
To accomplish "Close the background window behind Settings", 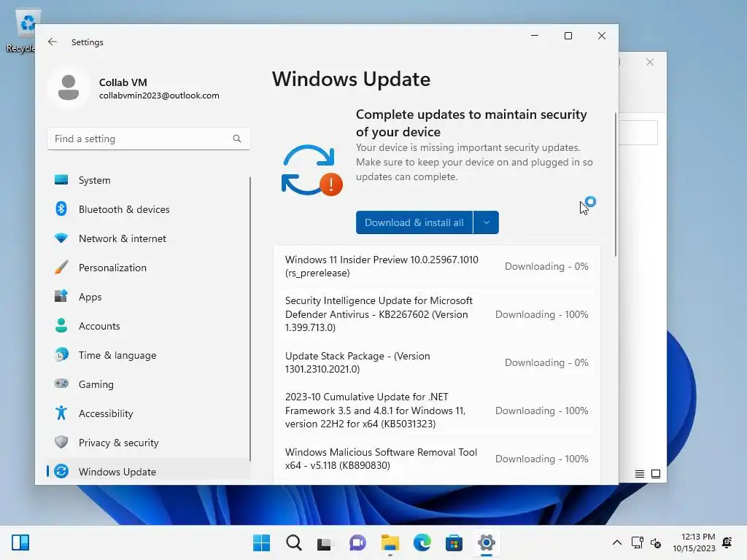I will pyautogui.click(x=650, y=62).
